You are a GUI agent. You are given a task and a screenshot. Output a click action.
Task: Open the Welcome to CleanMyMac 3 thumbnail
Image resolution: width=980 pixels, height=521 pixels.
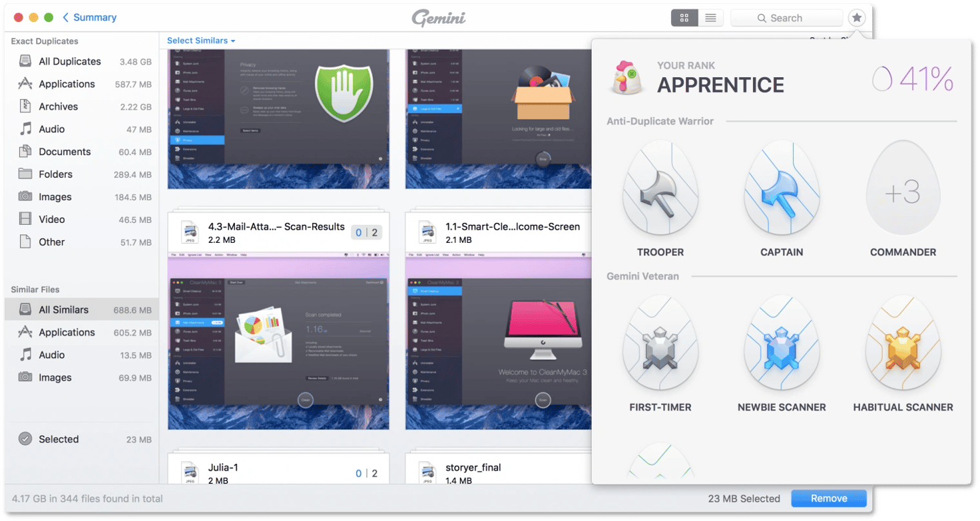coord(499,341)
